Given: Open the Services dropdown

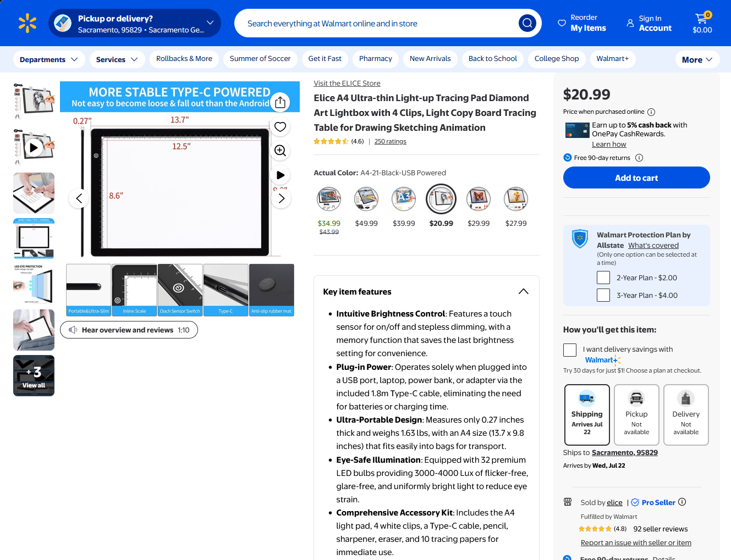Looking at the screenshot, I should pyautogui.click(x=117, y=59).
